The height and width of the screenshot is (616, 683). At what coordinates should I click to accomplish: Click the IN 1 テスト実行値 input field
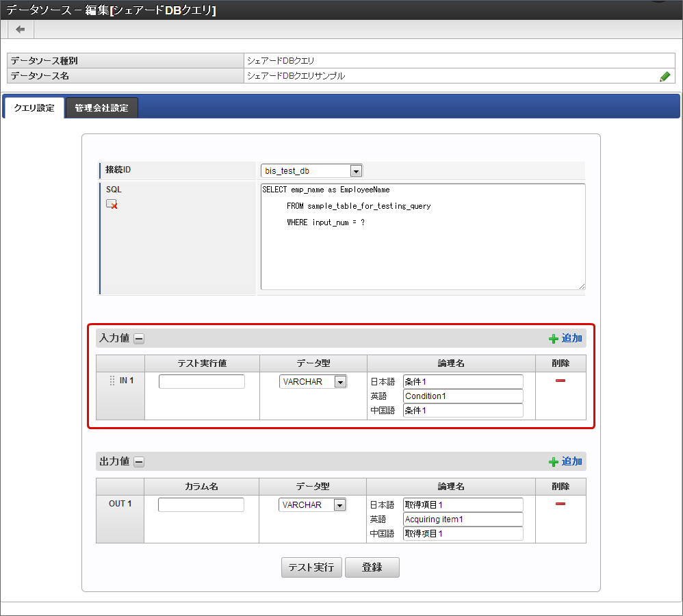coord(201,382)
